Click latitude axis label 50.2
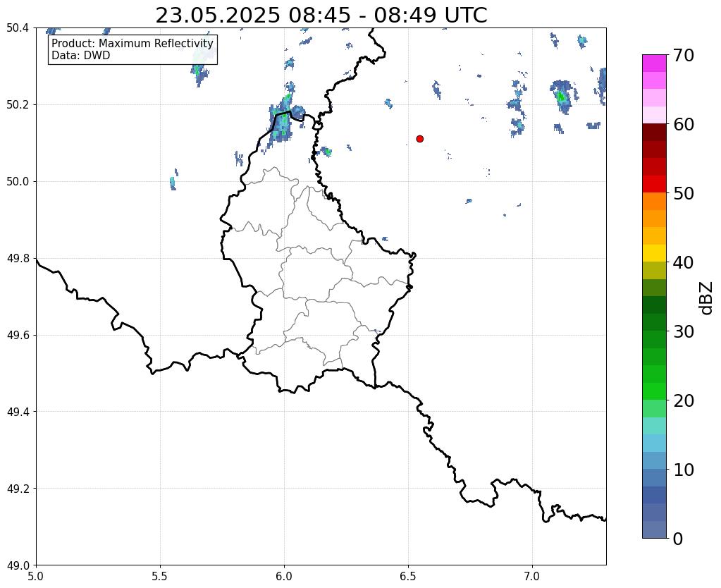The height and width of the screenshot is (588, 721). (x=18, y=105)
